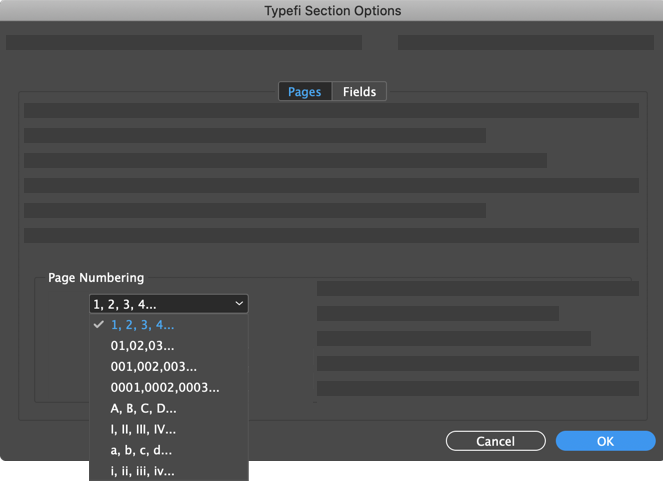Select the 01,02,03... numbering style
663x481 pixels.
pos(169,346)
